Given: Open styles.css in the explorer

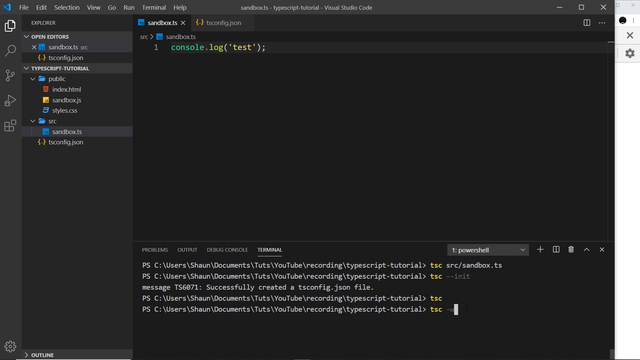Looking at the screenshot, I should click(x=78, y=111).
